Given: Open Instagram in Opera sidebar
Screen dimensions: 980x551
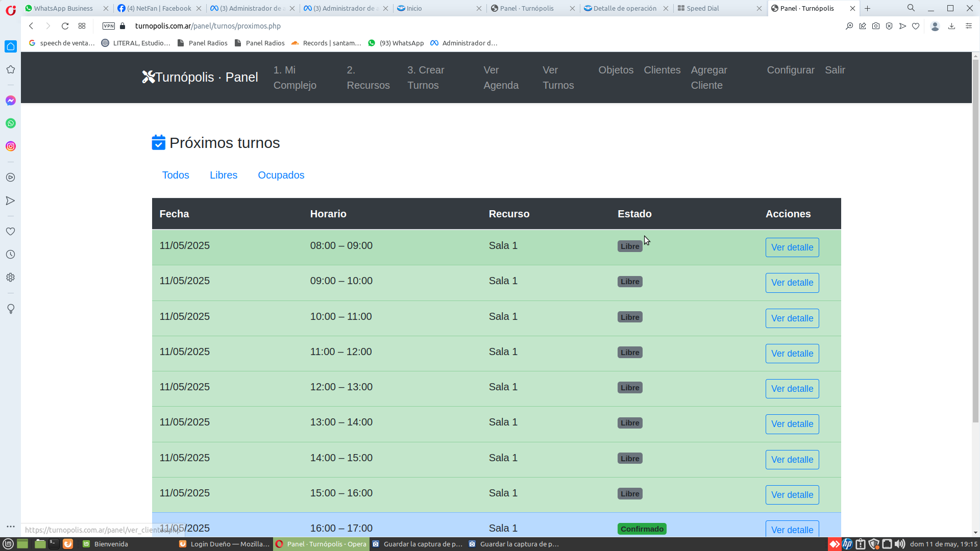Looking at the screenshot, I should [x=11, y=146].
